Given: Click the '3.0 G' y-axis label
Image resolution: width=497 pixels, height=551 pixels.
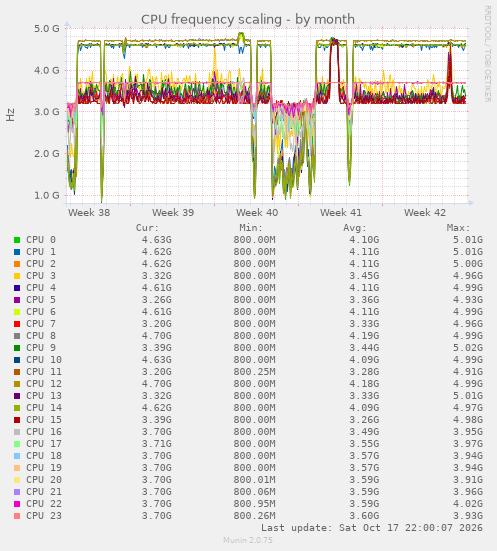Looking at the screenshot, I should pos(47,112).
